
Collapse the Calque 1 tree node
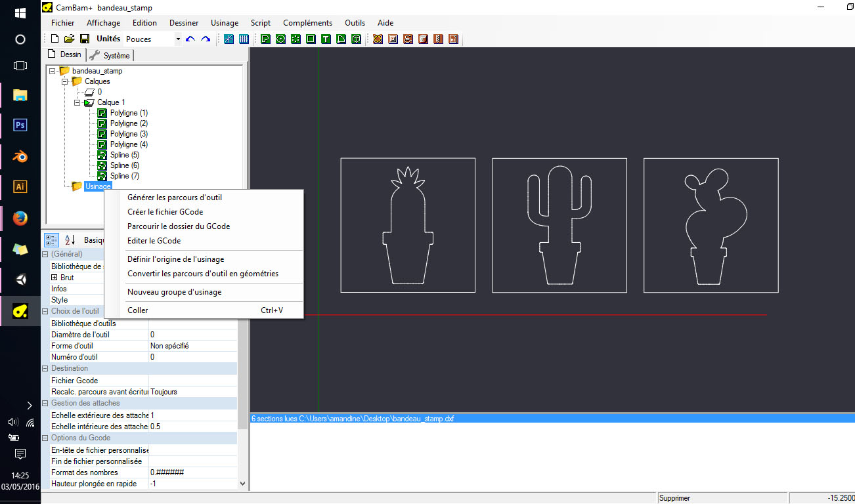pyautogui.click(x=77, y=102)
